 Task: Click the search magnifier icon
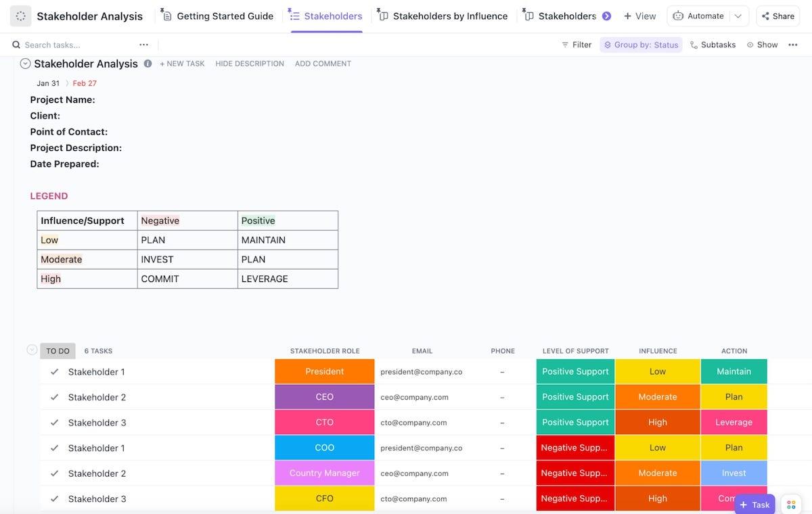(x=16, y=45)
